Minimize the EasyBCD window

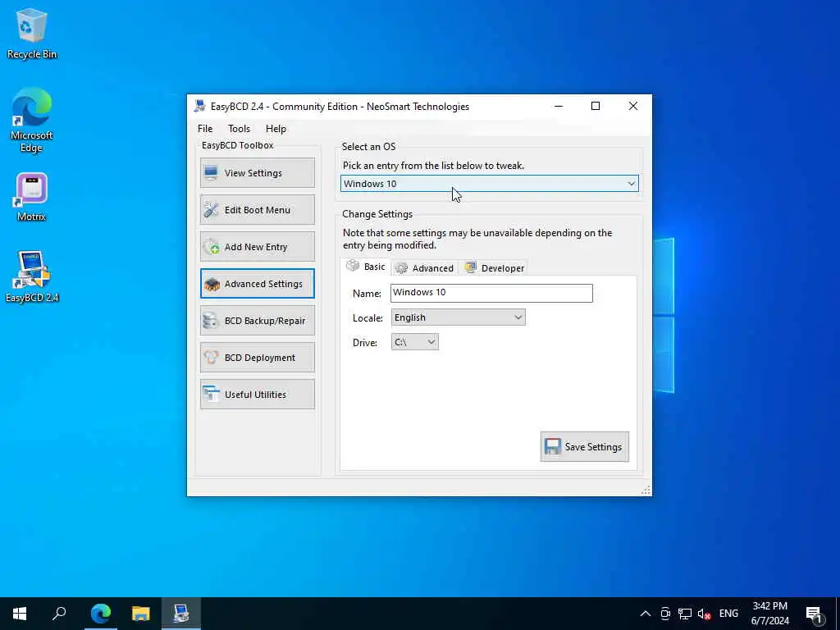click(x=559, y=106)
